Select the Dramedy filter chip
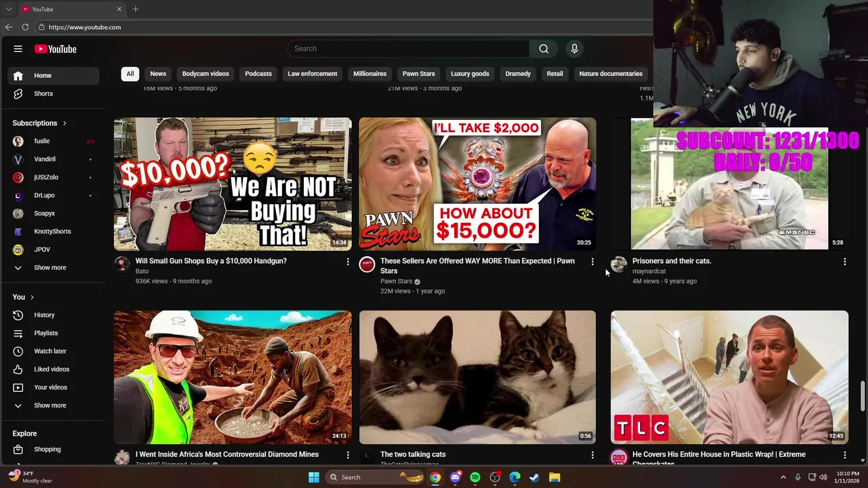This screenshot has height=488, width=868. click(x=518, y=74)
